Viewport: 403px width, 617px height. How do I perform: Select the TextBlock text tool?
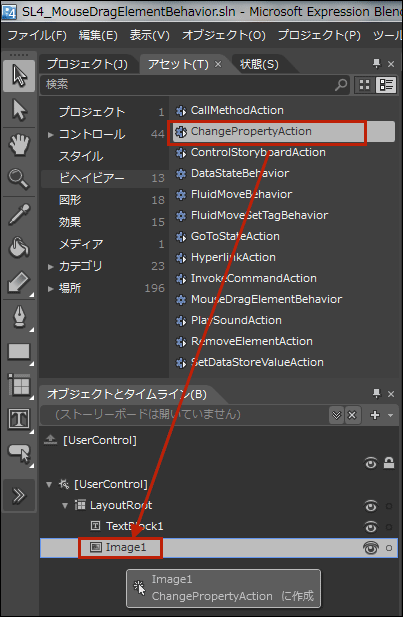[19, 419]
